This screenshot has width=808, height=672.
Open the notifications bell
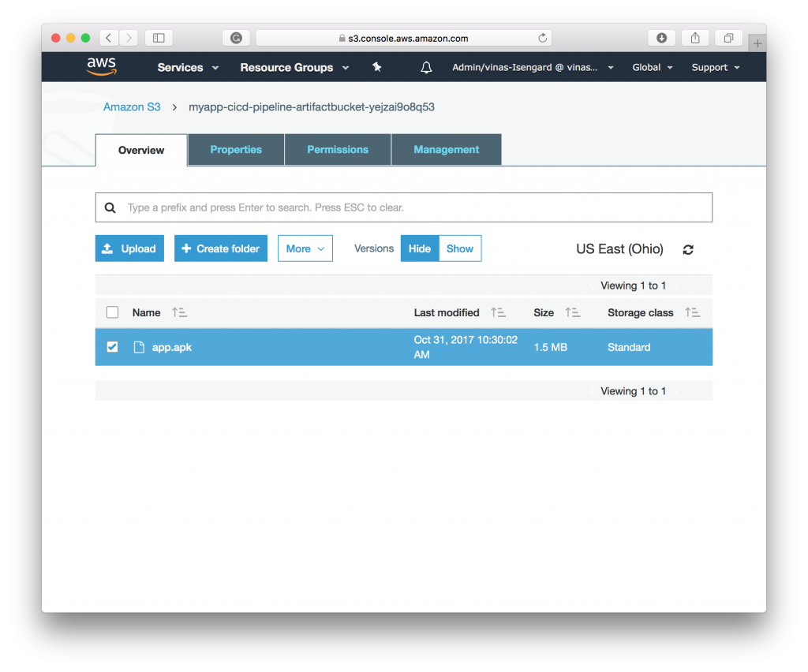point(426,68)
